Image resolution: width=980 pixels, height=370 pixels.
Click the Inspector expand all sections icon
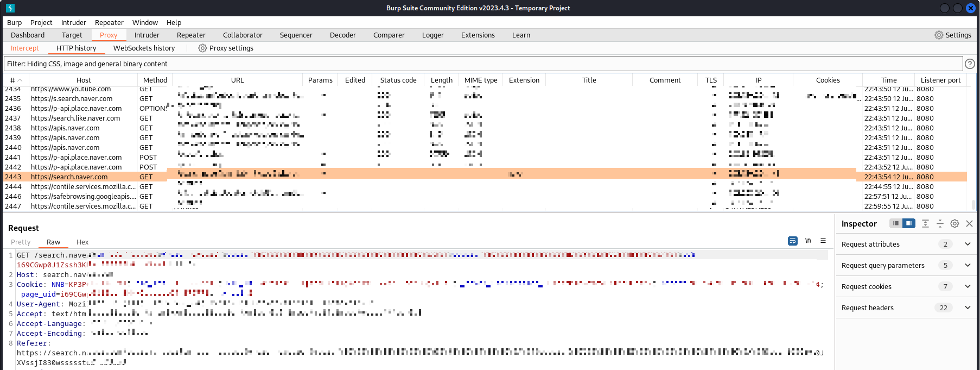pyautogui.click(x=926, y=224)
